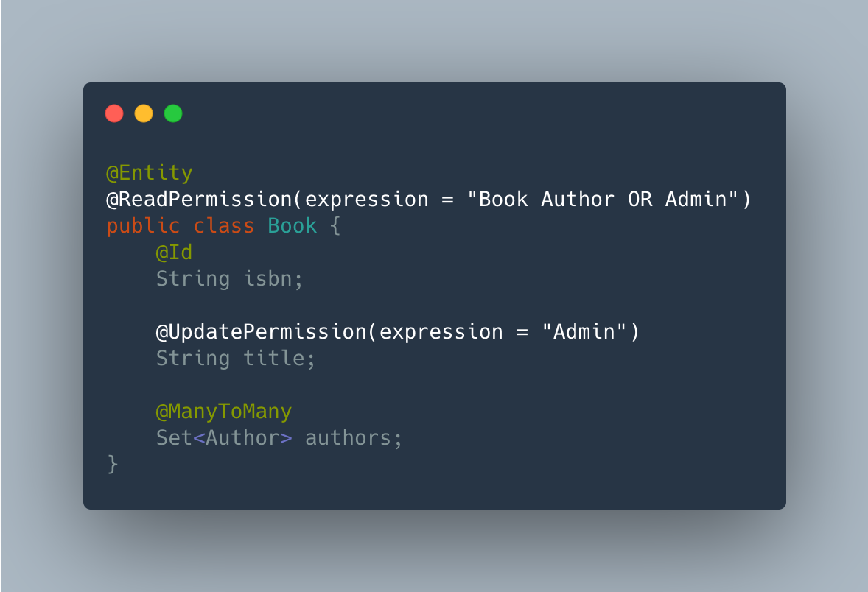Click the yellow minimize dot
868x592 pixels.
pos(144,113)
